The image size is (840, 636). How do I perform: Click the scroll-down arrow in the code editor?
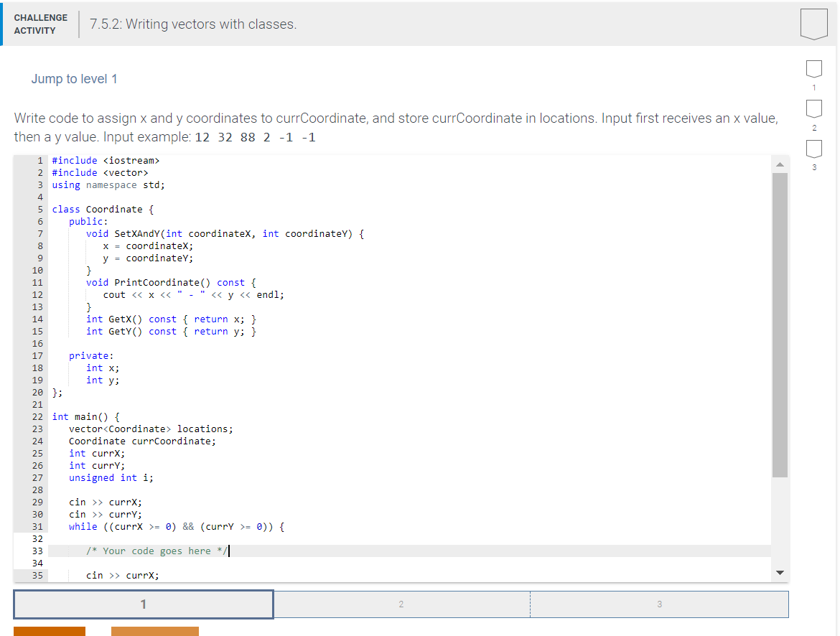(780, 572)
